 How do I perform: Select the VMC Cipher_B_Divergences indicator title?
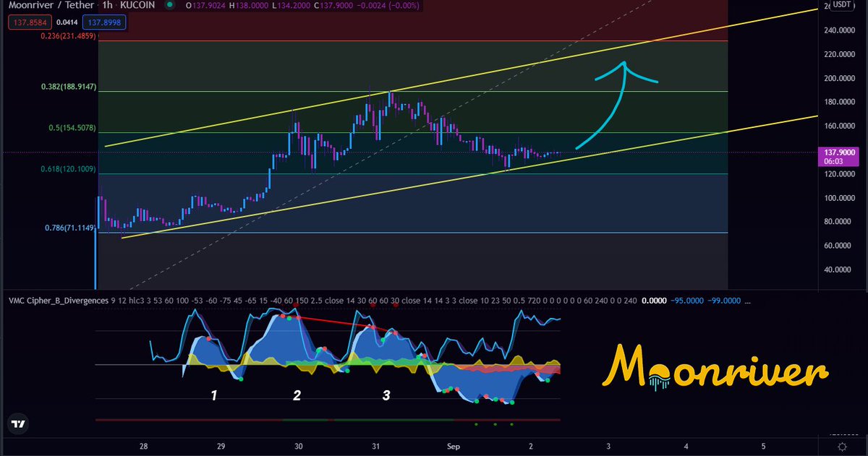click(x=57, y=300)
